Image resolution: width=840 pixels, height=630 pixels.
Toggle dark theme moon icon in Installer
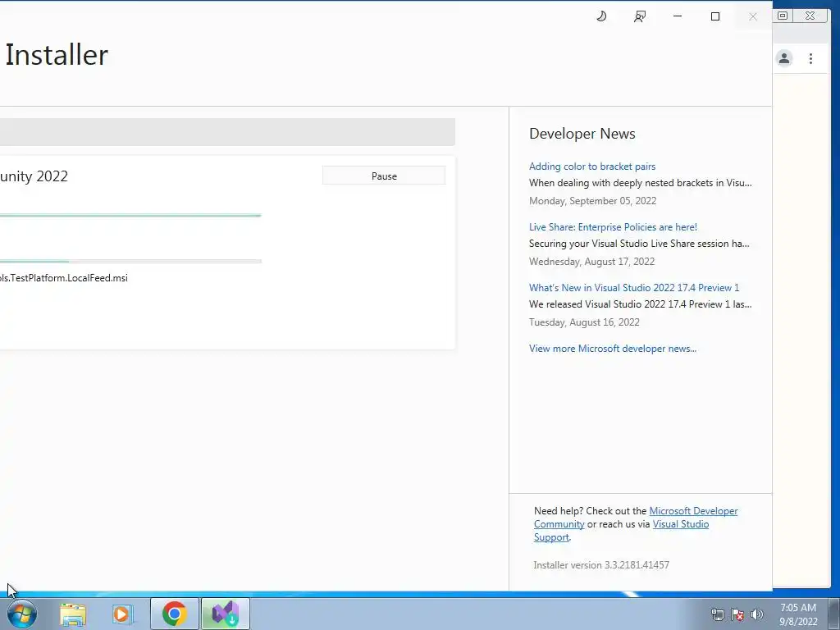point(601,16)
